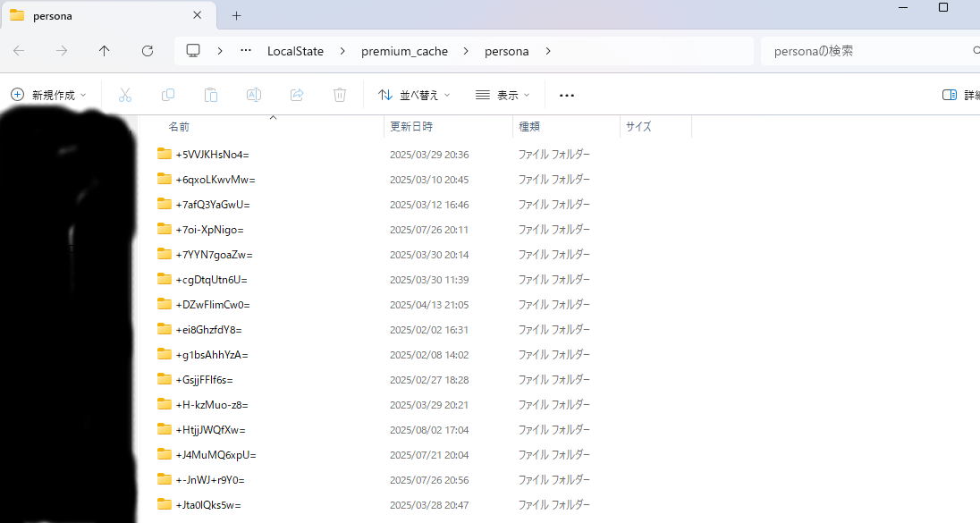Click folder icon beside +GsjjFFIf6s=
The height and width of the screenshot is (523, 980).
click(165, 379)
